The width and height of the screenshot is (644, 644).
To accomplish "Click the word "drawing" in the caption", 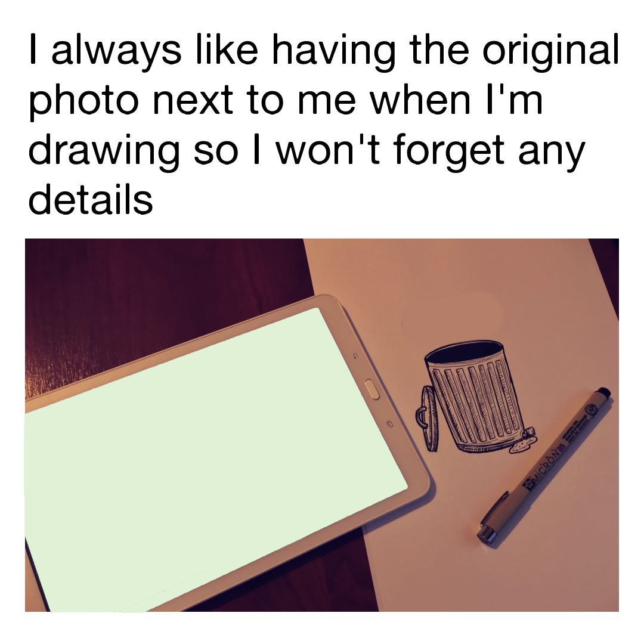I will tap(104, 150).
